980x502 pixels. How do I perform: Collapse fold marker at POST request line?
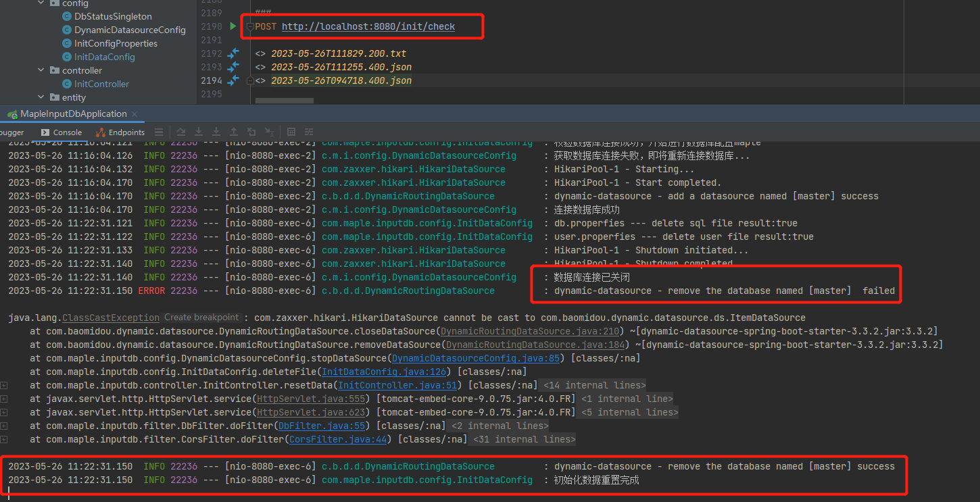250,26
